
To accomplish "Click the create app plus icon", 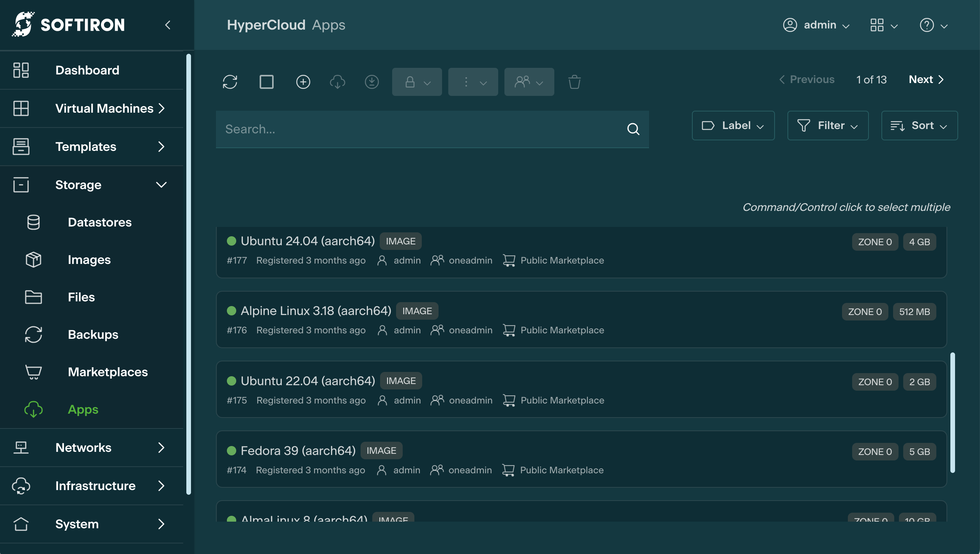I will click(x=303, y=82).
